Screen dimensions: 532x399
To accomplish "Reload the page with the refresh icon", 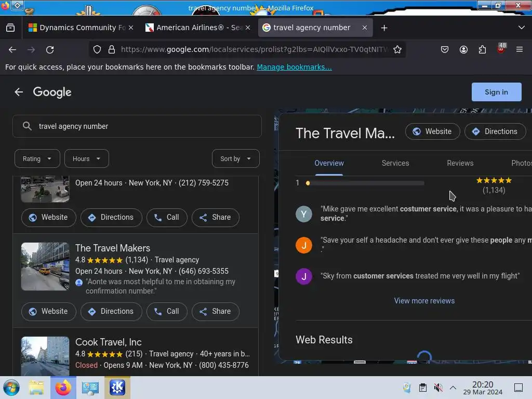I will (50, 49).
